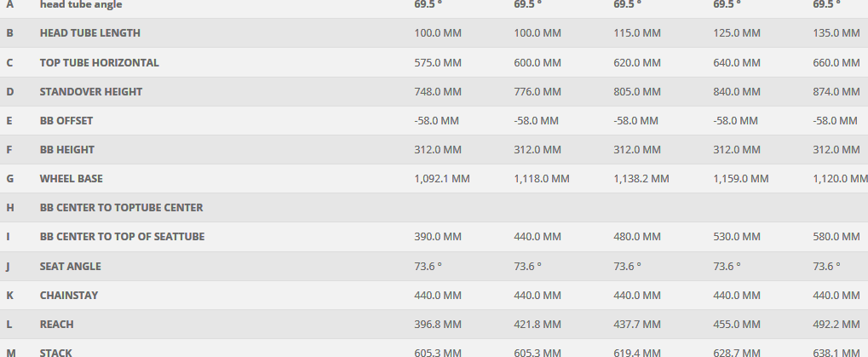Click the 575.0 MM top tube value
The height and width of the screenshot is (357, 868).
(x=438, y=63)
